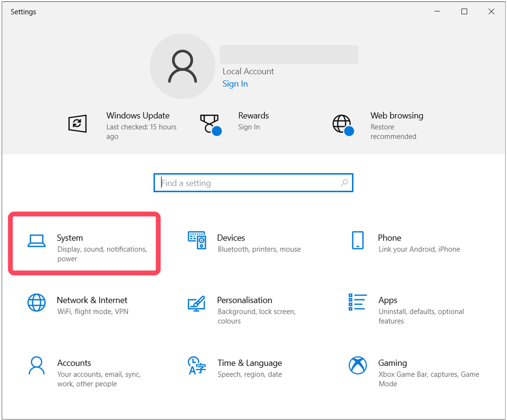Click the 'Local Account' text
507x420 pixels.
[x=248, y=71]
